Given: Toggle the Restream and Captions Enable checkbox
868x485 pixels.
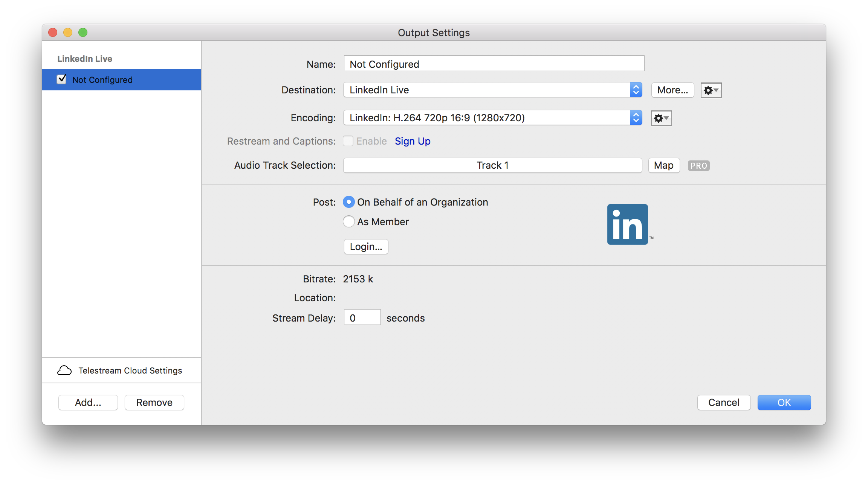Looking at the screenshot, I should click(348, 141).
